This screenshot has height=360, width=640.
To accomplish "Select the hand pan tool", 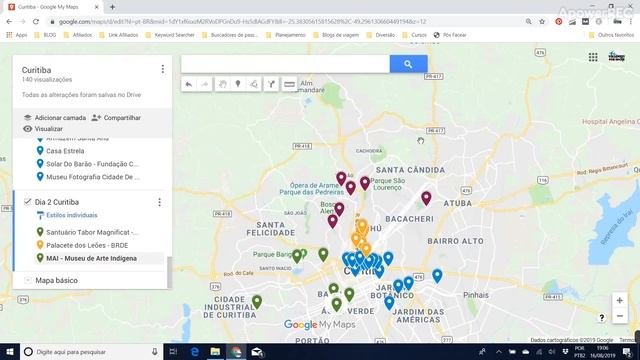I will 222,84.
